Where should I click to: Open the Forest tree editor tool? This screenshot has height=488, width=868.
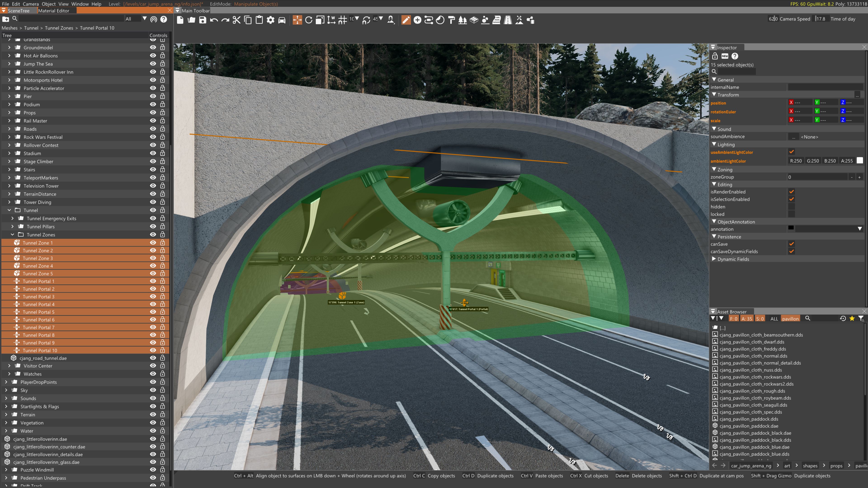coord(463,20)
